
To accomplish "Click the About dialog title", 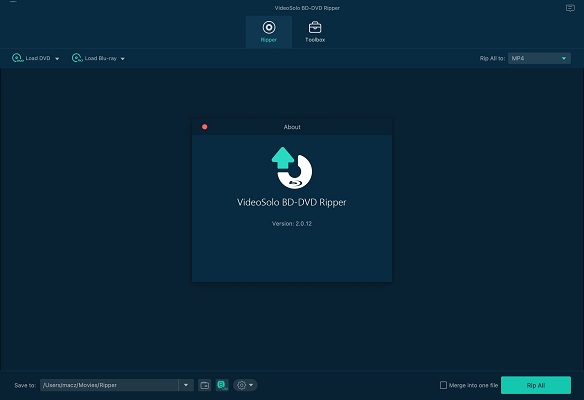I will point(292,127).
